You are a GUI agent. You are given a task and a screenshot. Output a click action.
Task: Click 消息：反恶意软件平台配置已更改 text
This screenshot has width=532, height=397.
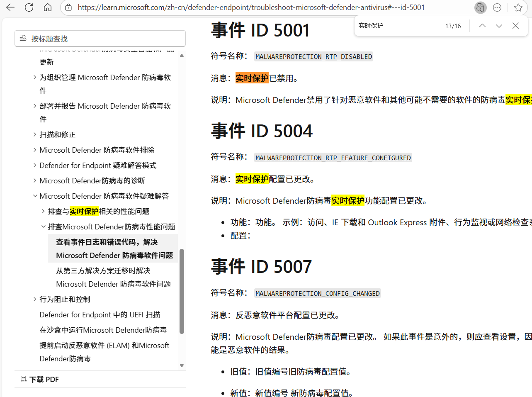[x=277, y=315]
